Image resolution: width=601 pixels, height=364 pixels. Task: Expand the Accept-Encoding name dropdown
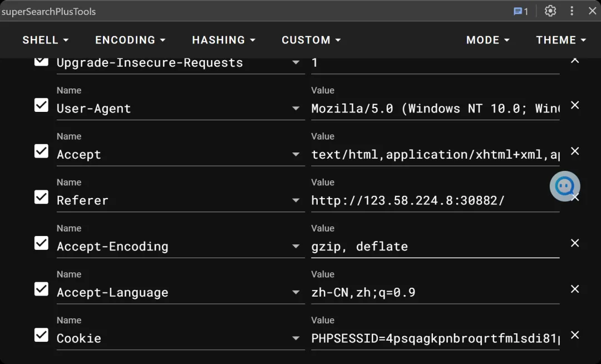click(296, 247)
